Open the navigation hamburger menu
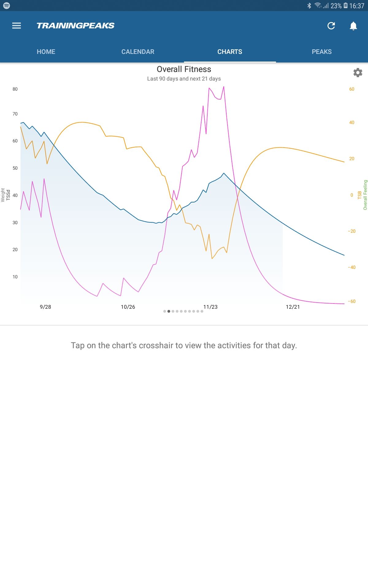Screen dimensions: 368x588 point(16,25)
